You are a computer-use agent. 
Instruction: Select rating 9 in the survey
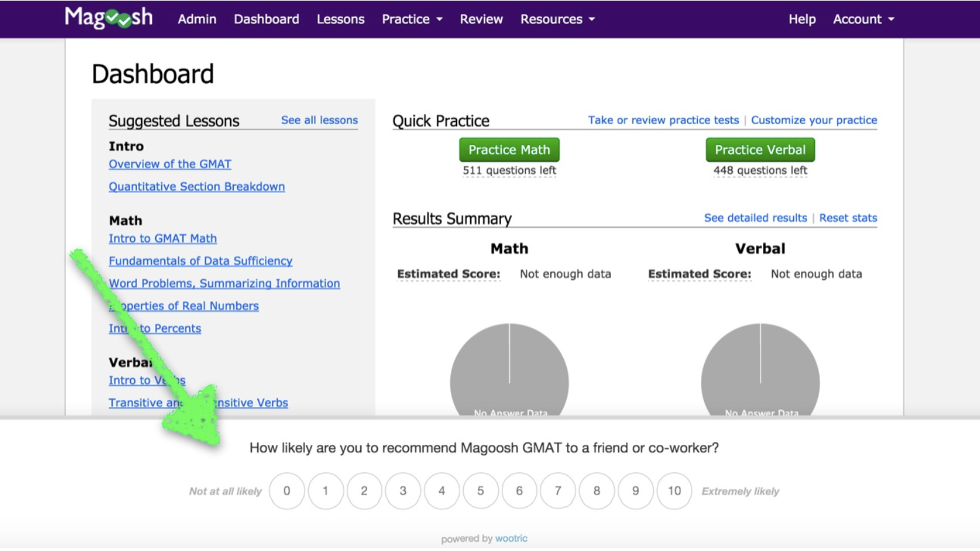[636, 491]
